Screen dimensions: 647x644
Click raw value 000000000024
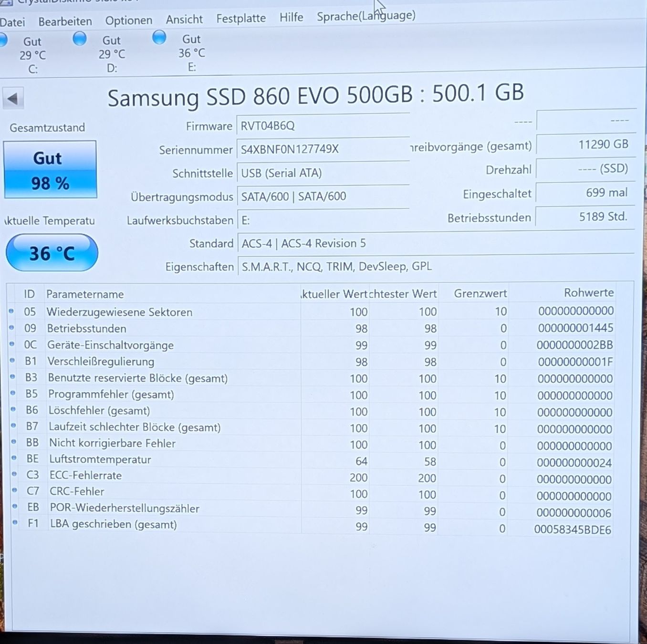point(574,463)
